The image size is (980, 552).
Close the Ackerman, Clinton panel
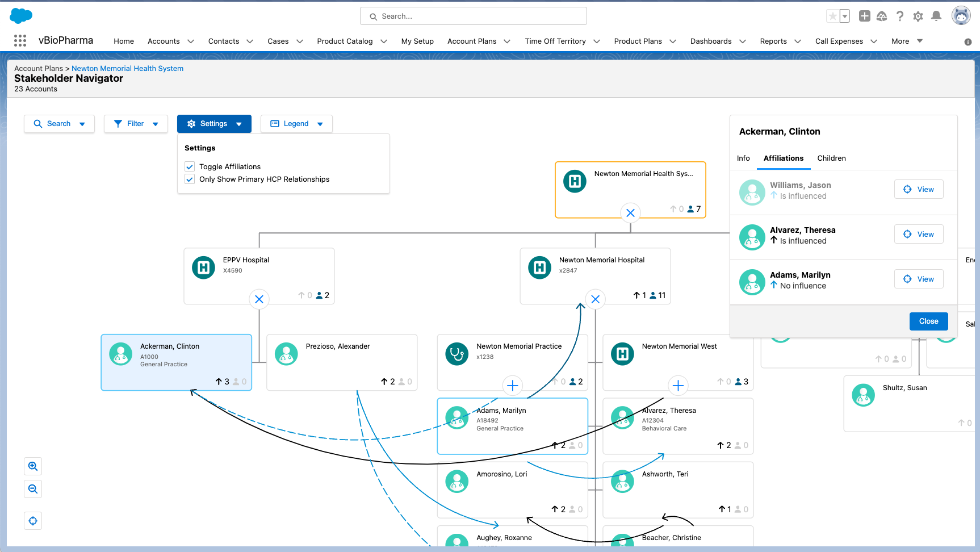coord(928,321)
